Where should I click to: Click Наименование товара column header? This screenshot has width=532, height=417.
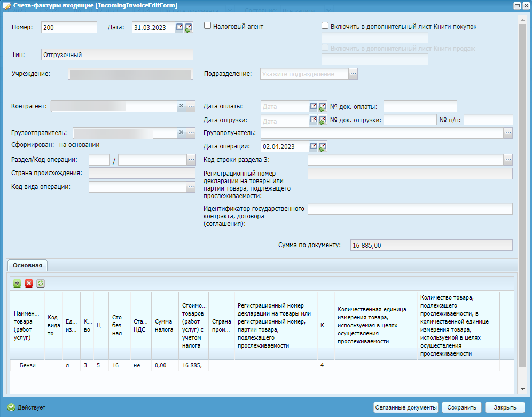tap(27, 326)
